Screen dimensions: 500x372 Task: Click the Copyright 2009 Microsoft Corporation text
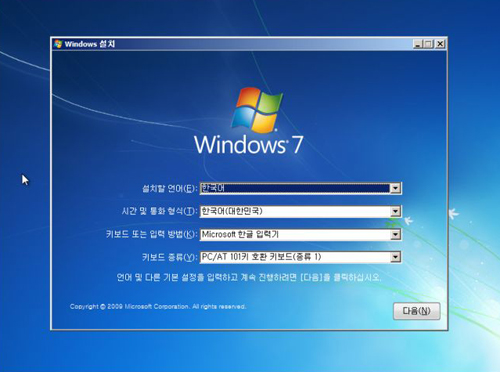coord(158,306)
